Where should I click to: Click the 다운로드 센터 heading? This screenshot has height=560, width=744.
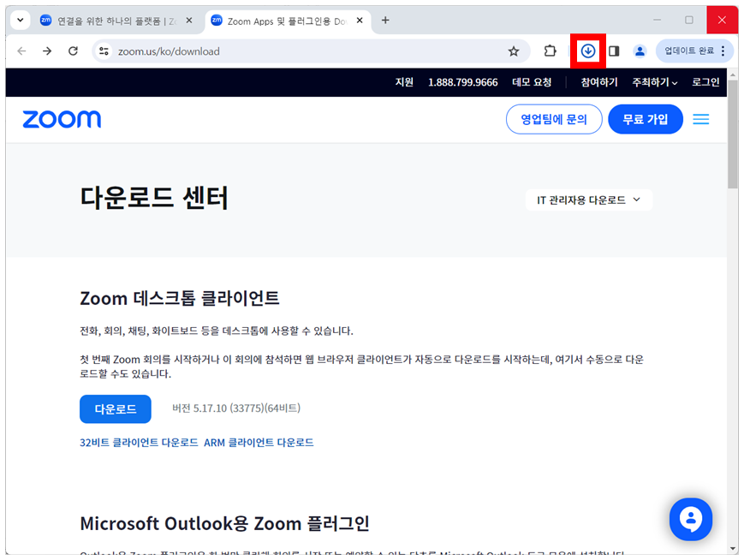coord(154,198)
